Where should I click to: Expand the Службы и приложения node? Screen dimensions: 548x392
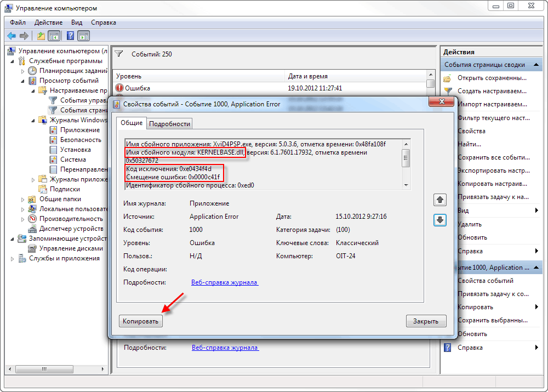(x=13, y=258)
